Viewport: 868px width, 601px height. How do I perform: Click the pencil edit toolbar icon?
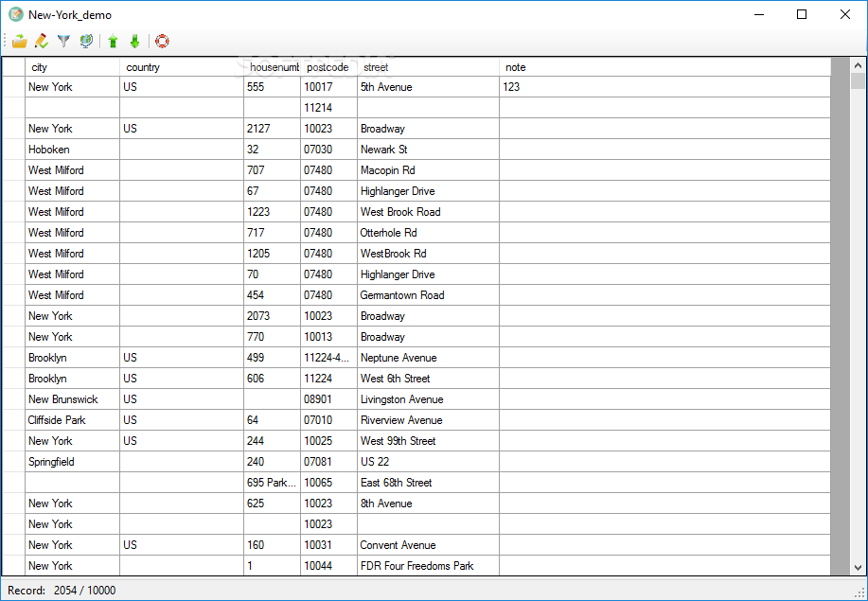pos(41,41)
